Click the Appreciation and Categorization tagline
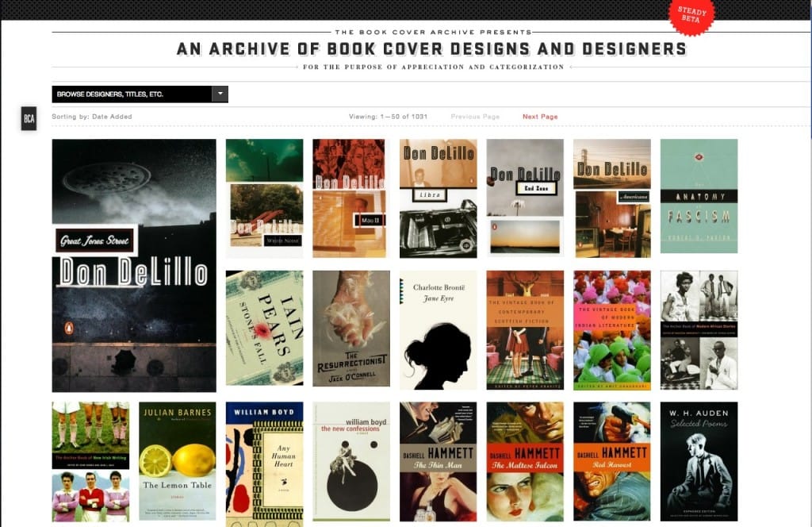The height and width of the screenshot is (527, 812). point(434,67)
